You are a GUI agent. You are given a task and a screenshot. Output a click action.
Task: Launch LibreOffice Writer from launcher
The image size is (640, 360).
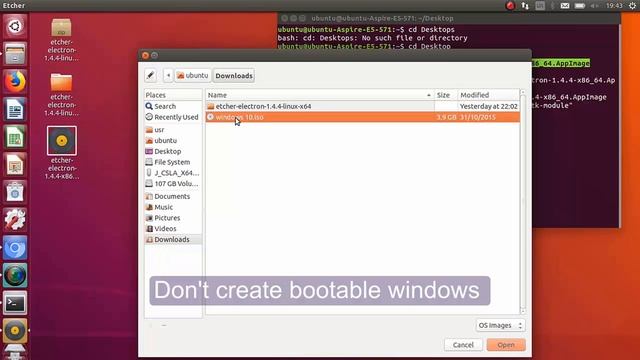click(15, 109)
